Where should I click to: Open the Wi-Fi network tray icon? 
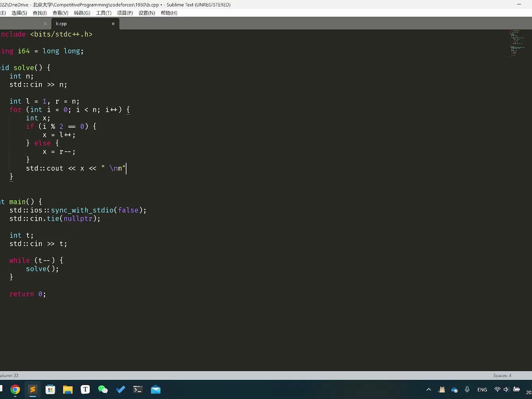[x=497, y=390]
